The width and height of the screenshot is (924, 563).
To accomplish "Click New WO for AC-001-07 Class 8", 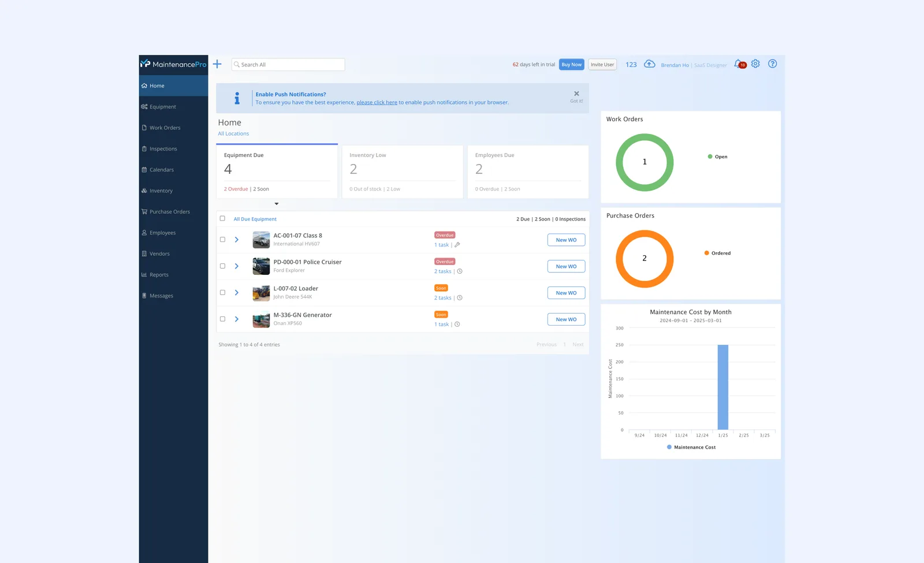I will point(566,240).
